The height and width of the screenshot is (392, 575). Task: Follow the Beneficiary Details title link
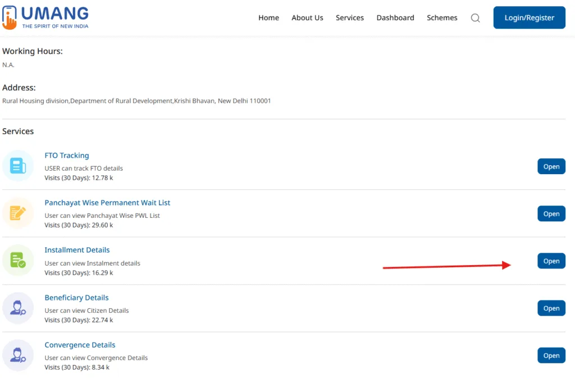(76, 298)
